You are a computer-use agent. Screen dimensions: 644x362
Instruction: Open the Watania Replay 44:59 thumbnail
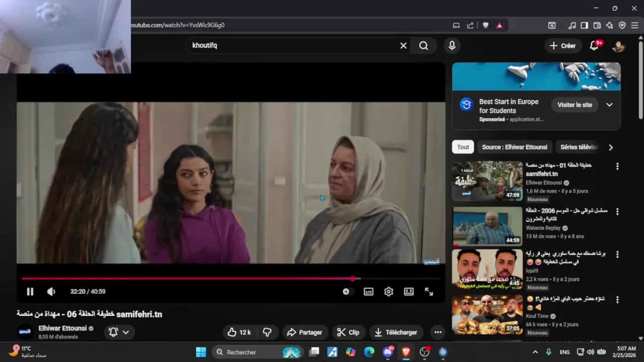[x=487, y=226]
